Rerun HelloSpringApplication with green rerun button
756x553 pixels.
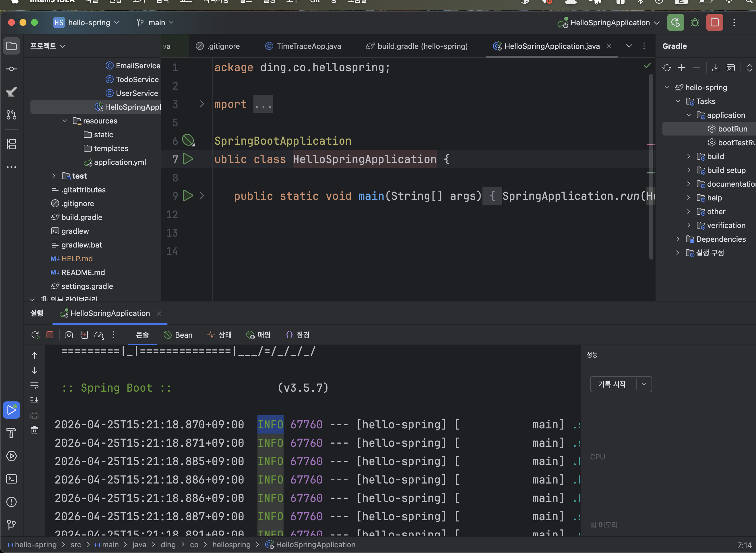675,22
